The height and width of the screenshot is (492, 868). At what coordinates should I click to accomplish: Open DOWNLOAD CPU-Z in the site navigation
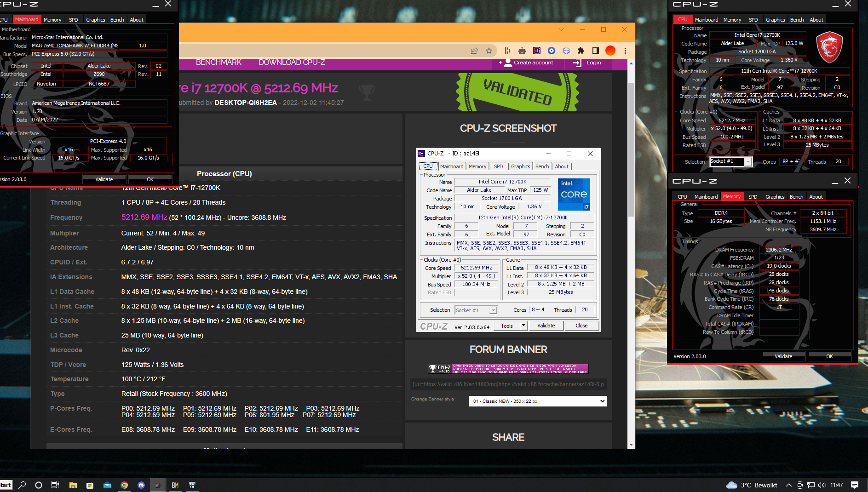[292, 63]
